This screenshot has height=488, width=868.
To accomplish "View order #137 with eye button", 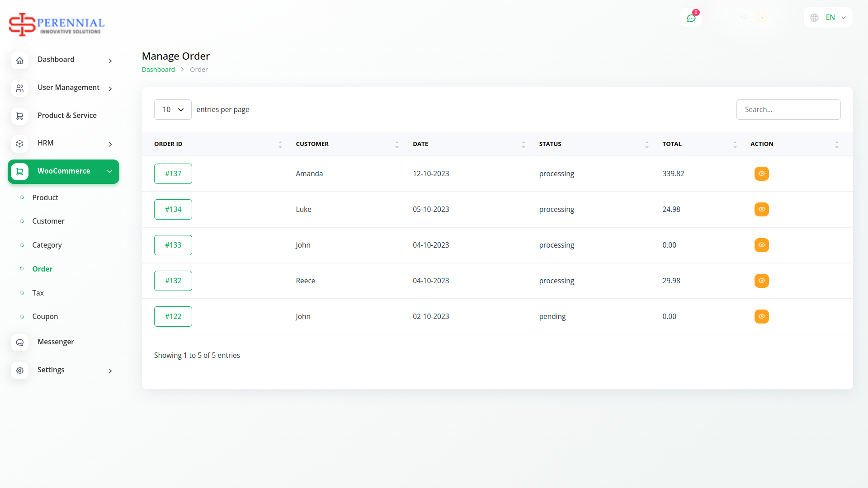I will (x=761, y=174).
